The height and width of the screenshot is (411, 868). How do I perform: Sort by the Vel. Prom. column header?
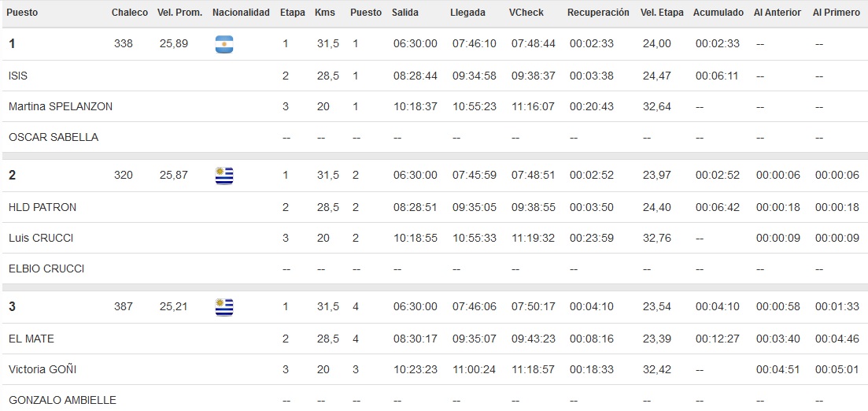tap(180, 12)
